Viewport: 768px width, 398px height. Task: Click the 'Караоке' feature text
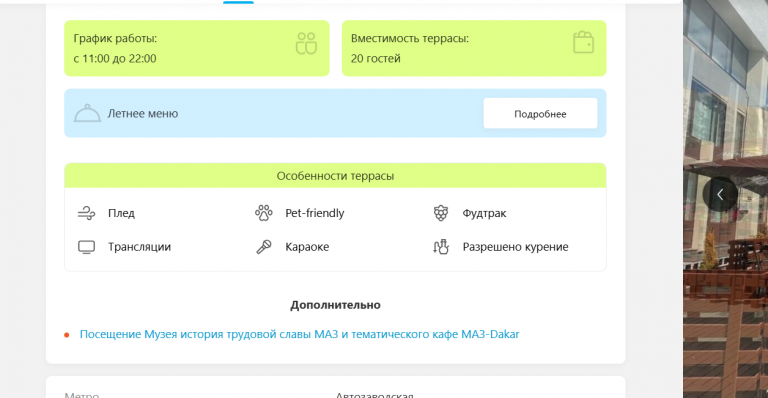(307, 247)
